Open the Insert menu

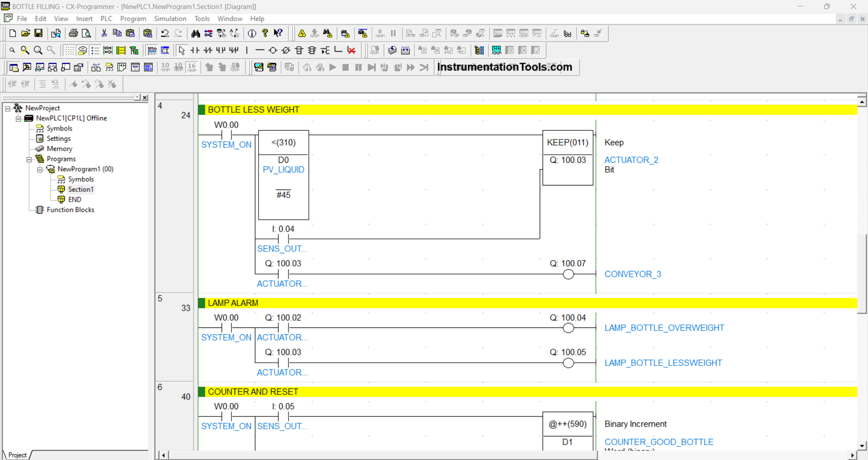(84, 19)
